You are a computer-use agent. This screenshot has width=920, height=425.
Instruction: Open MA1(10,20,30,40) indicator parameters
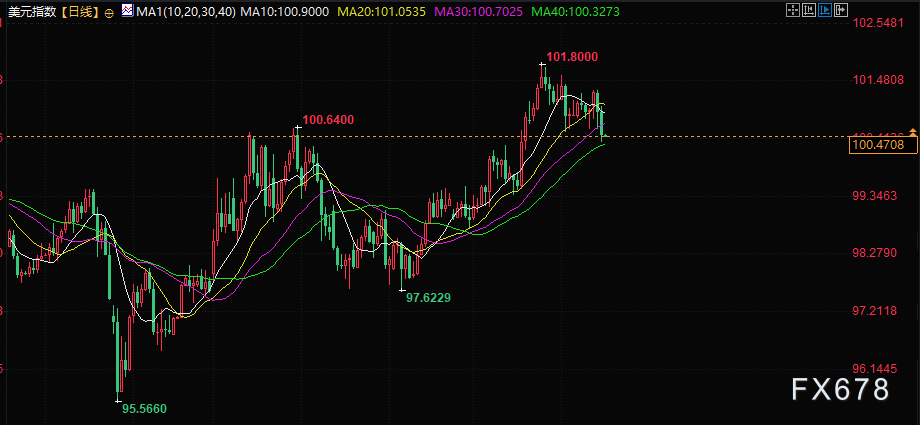tap(186, 11)
